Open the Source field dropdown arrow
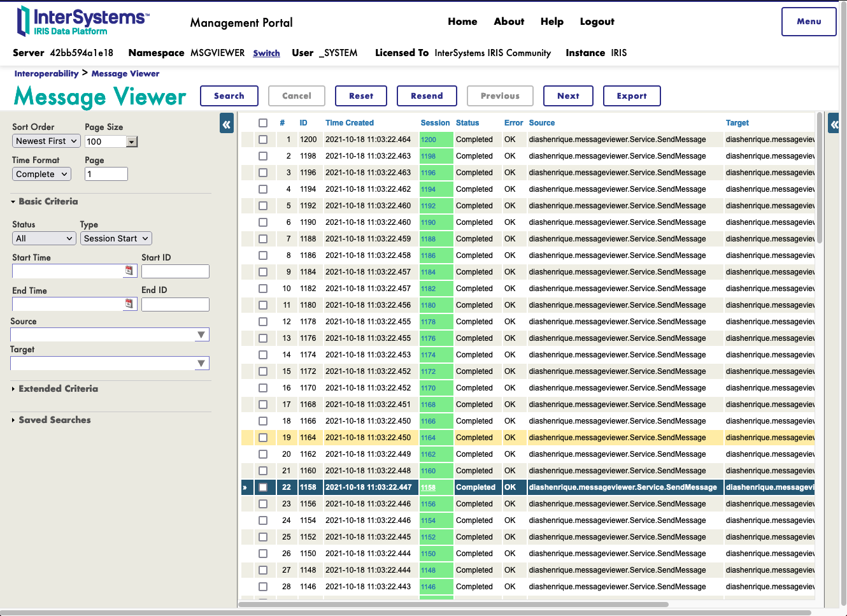Screen dimensions: 847x616 (201, 335)
